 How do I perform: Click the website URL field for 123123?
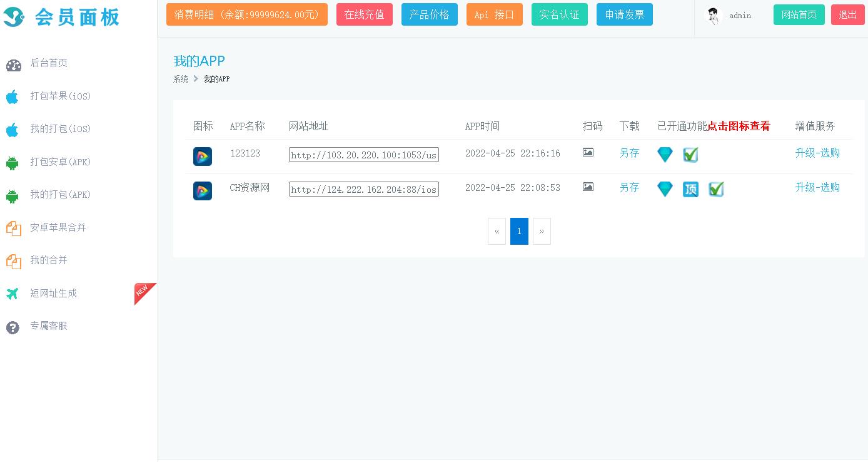[364, 155]
